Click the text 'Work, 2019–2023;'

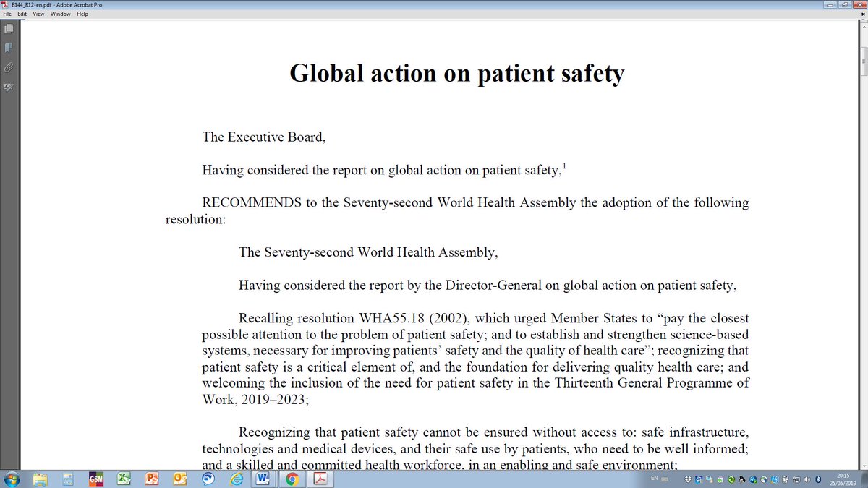click(255, 399)
